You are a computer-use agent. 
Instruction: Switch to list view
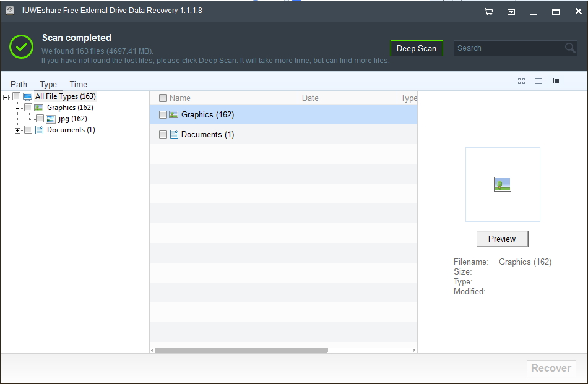coord(538,81)
